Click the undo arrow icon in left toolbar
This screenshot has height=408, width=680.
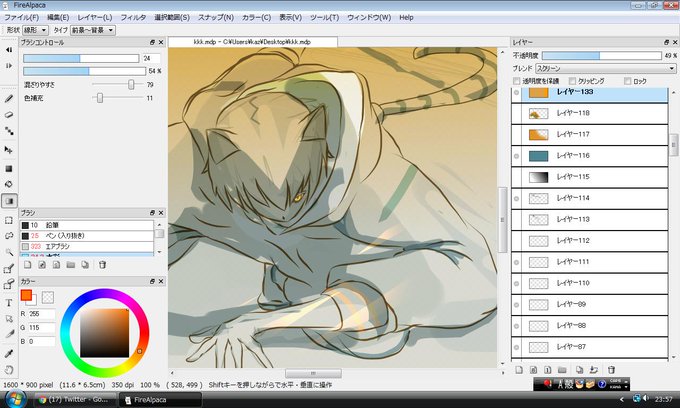click(9, 50)
